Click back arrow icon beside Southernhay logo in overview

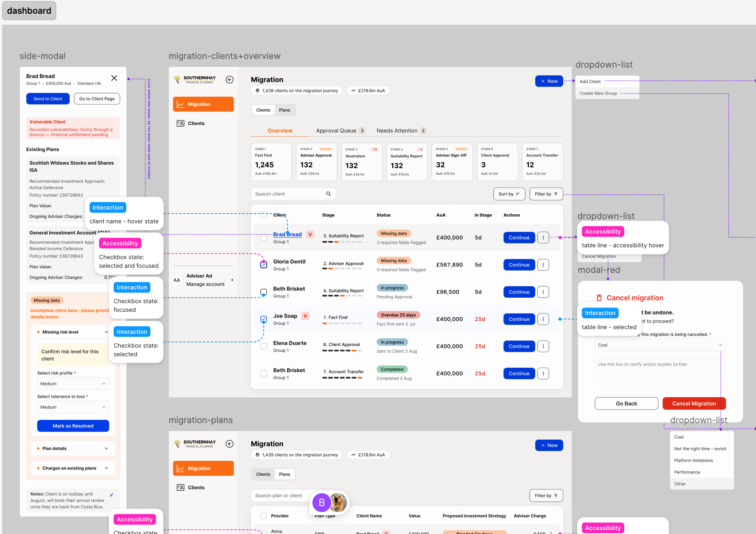click(x=230, y=79)
